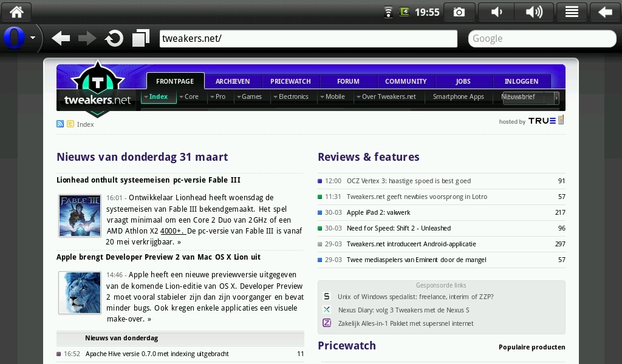Click the Index breadcrumb text

(x=85, y=124)
